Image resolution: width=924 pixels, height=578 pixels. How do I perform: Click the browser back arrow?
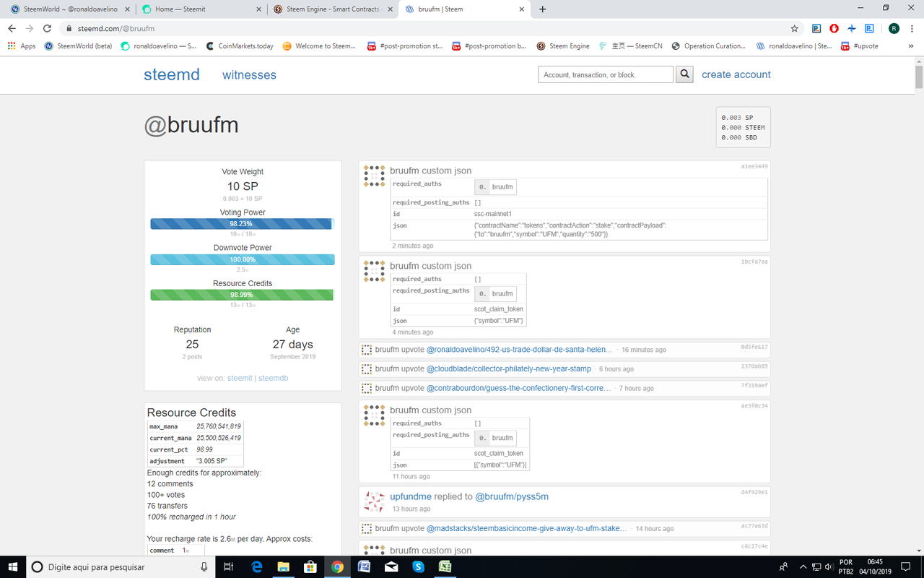pyautogui.click(x=12, y=29)
